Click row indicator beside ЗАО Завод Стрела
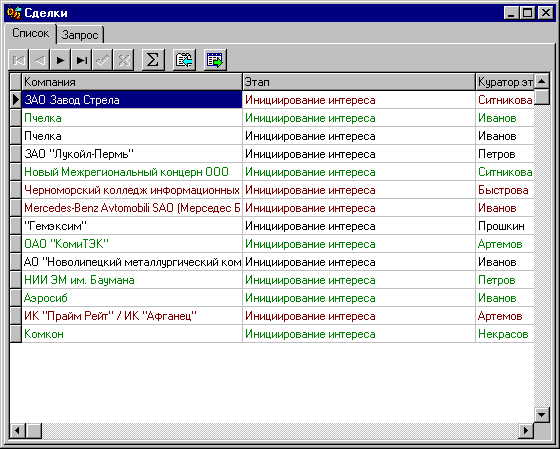 [15, 100]
